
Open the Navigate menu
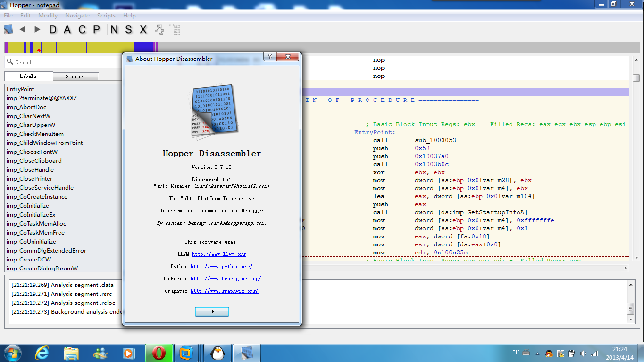(77, 16)
